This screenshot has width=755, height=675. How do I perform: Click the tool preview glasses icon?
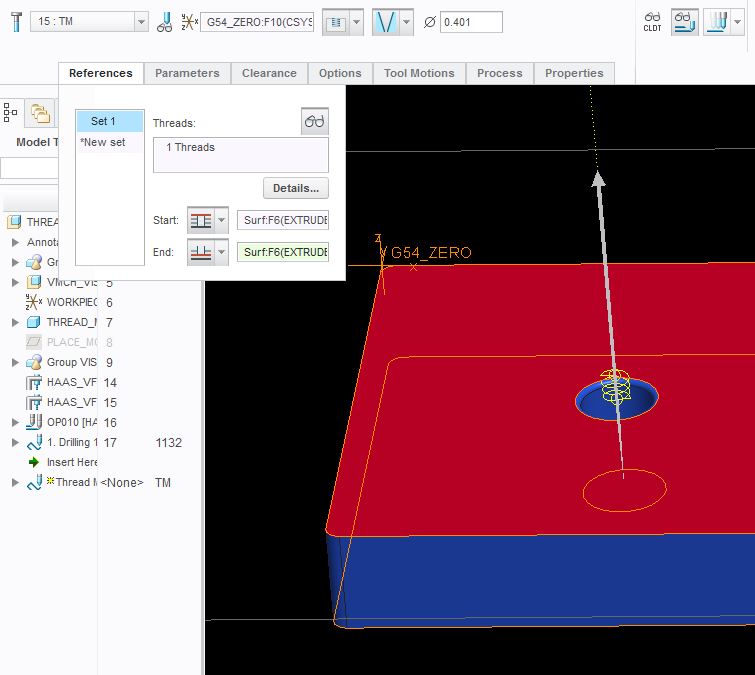tap(165, 22)
